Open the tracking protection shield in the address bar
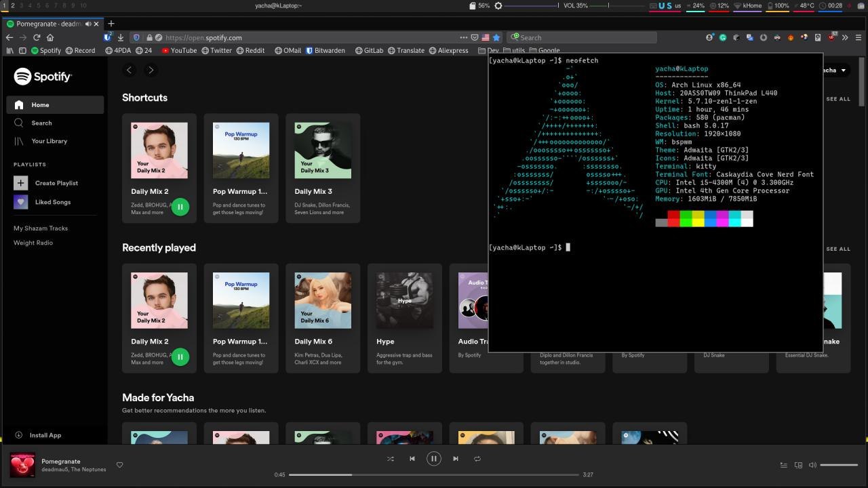The width and height of the screenshot is (868, 488). [x=136, y=38]
